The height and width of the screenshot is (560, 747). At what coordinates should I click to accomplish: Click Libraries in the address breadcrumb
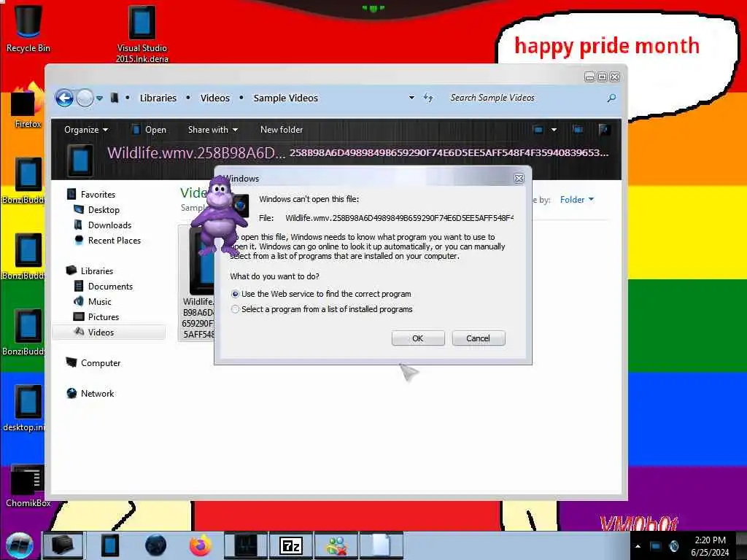tap(158, 98)
